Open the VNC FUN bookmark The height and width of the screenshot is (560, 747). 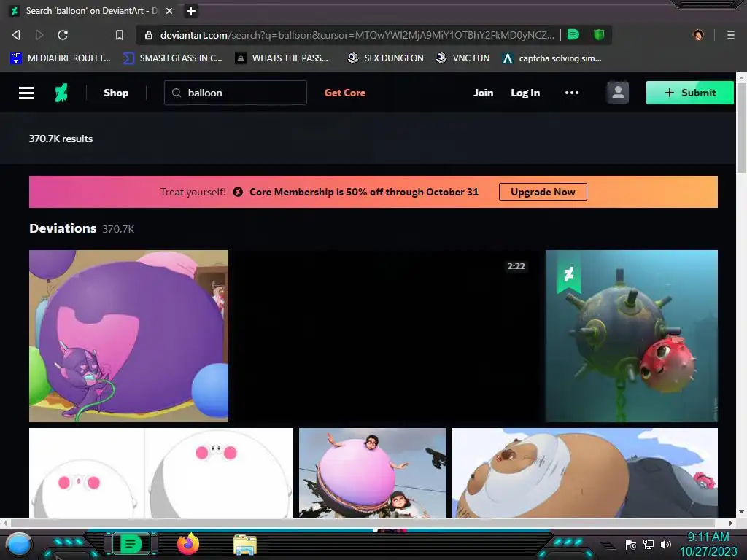[463, 58]
